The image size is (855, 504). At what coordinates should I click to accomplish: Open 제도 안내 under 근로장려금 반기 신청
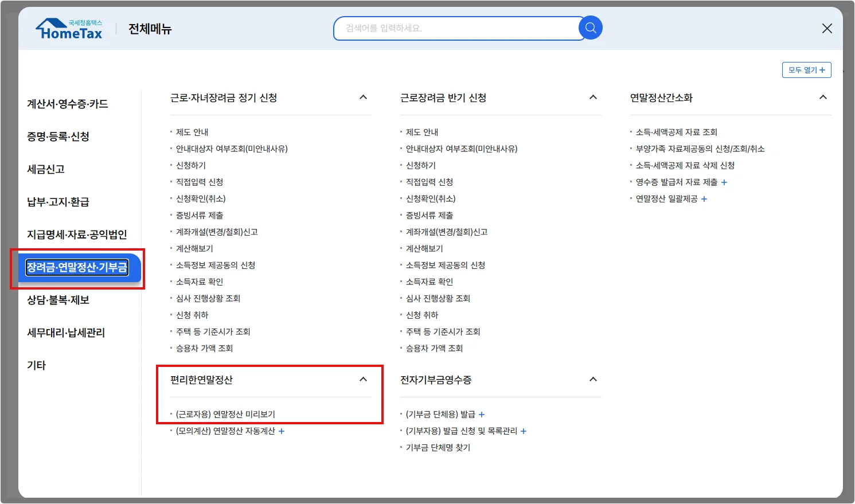pos(422,132)
